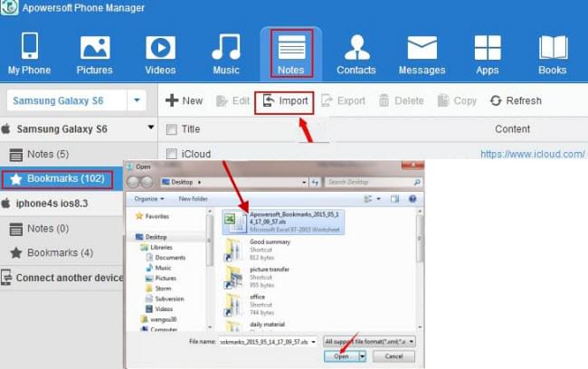Select Videos library in tree
Image resolution: width=588 pixels, height=369 pixels.
coord(159,309)
